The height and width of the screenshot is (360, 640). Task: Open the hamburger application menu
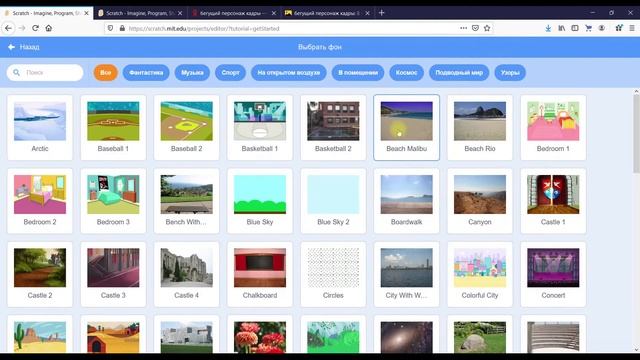click(632, 28)
